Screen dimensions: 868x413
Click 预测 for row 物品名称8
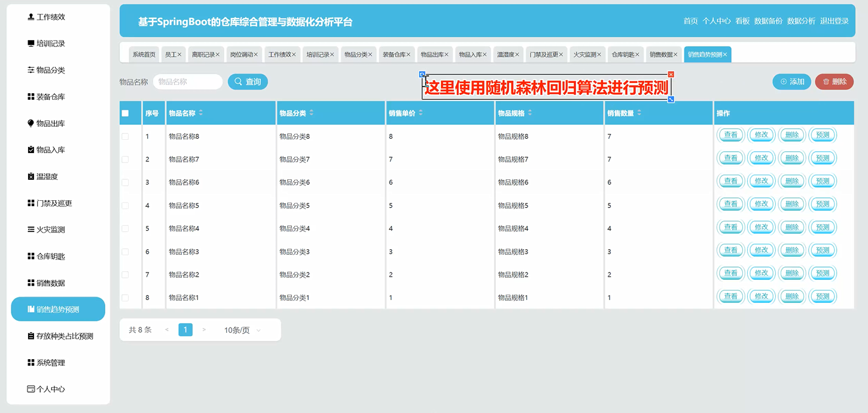coord(823,135)
